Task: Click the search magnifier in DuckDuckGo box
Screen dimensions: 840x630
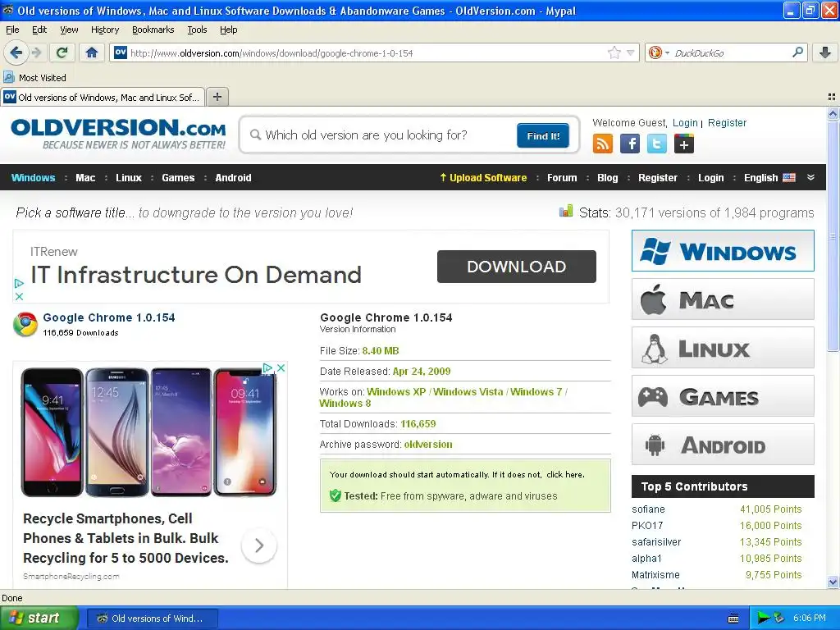Action: click(x=797, y=52)
